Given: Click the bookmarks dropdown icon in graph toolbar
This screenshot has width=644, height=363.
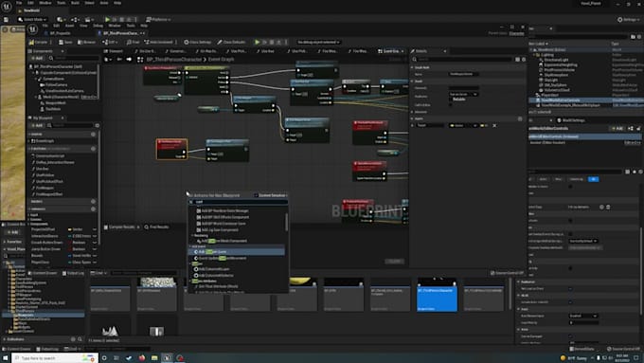Looking at the screenshot, I should coord(108,59).
